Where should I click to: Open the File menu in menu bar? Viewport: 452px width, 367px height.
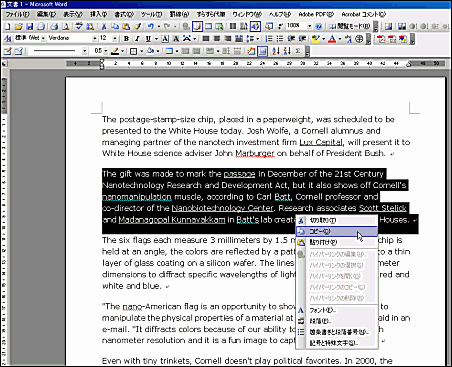[x=17, y=14]
